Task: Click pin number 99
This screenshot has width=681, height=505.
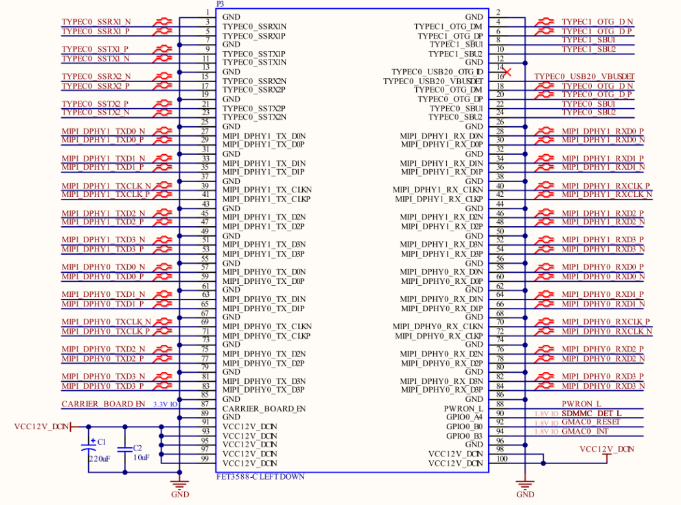Action: (x=205, y=459)
